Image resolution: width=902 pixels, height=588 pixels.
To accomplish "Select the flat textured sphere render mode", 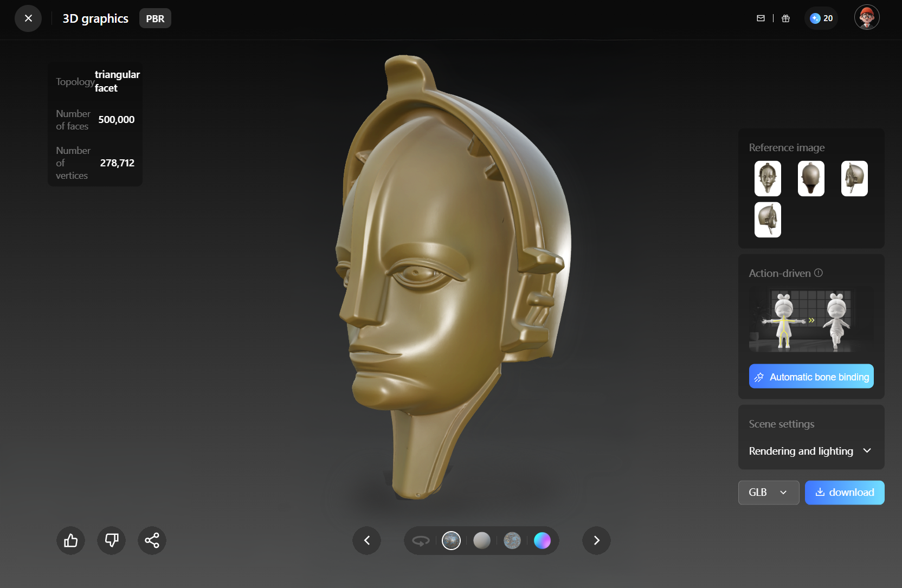I will click(512, 540).
